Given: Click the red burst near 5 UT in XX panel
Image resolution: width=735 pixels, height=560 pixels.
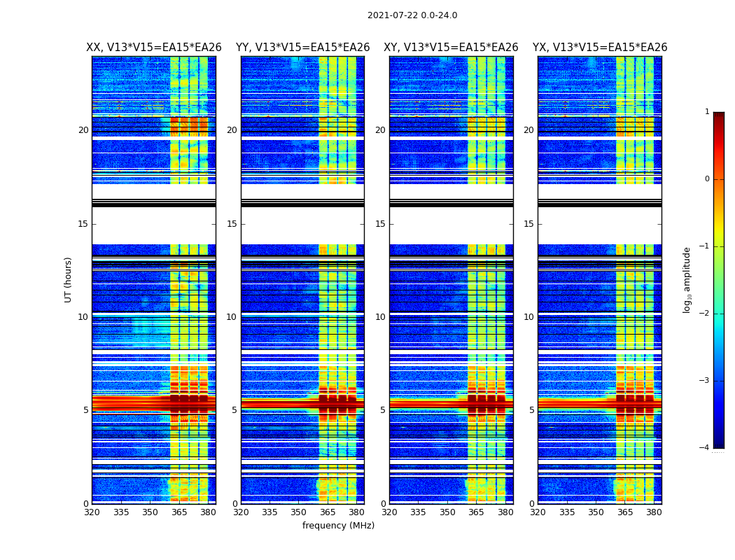Looking at the screenshot, I should (154, 404).
